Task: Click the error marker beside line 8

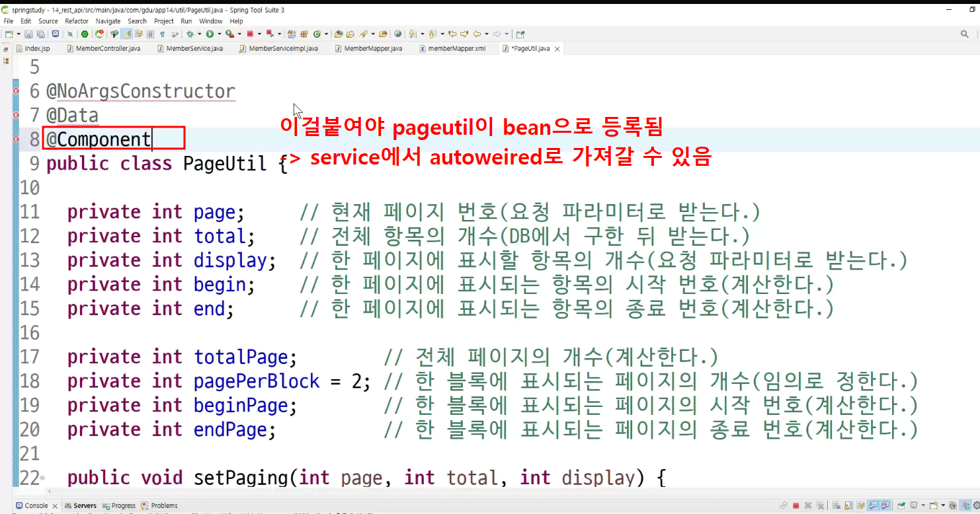Action: point(16,140)
